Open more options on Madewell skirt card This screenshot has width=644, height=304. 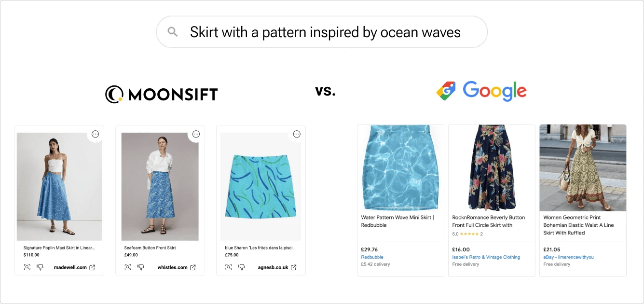click(x=95, y=134)
